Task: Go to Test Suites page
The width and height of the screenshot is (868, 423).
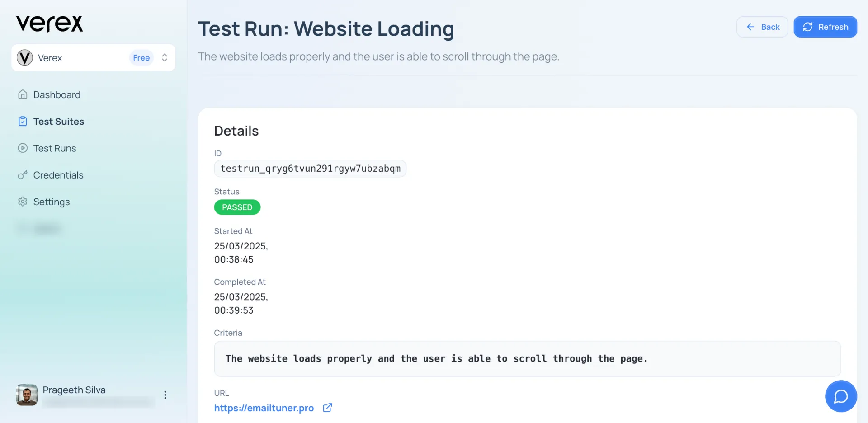Action: [58, 122]
